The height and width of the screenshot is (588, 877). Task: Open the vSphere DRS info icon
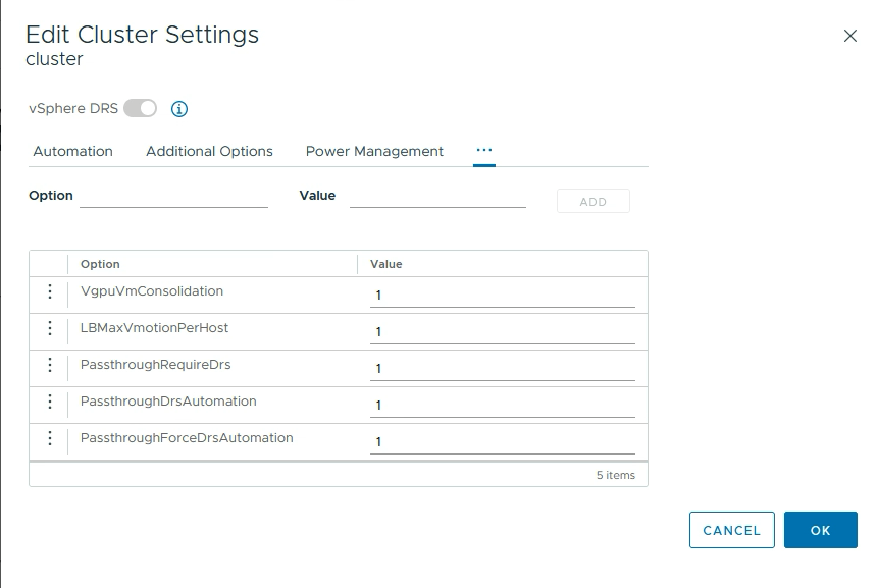179,109
